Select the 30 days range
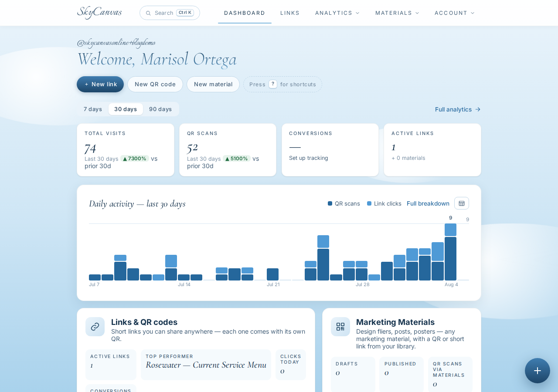Image resolution: width=558 pixels, height=392 pixels. point(126,109)
